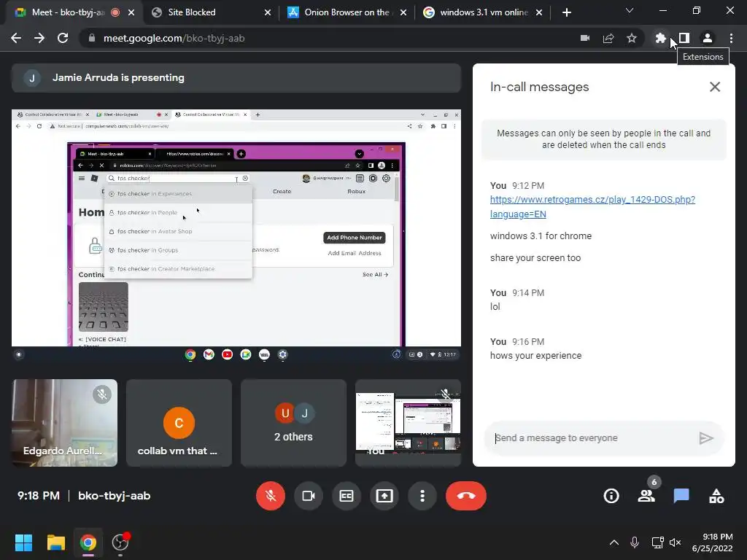Open Edgardo Aurell's video tile
747x560 pixels.
[x=64, y=423]
